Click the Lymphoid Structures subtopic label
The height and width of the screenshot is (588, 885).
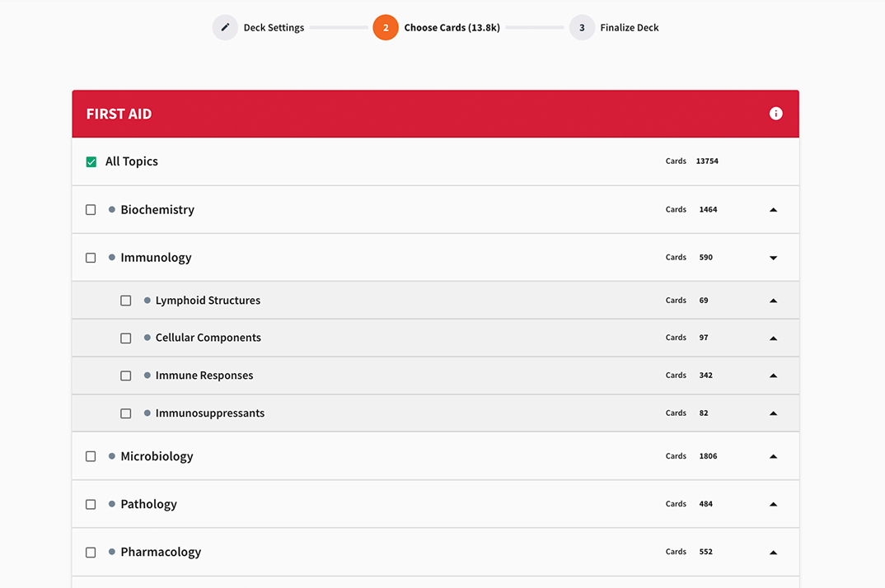[208, 301]
